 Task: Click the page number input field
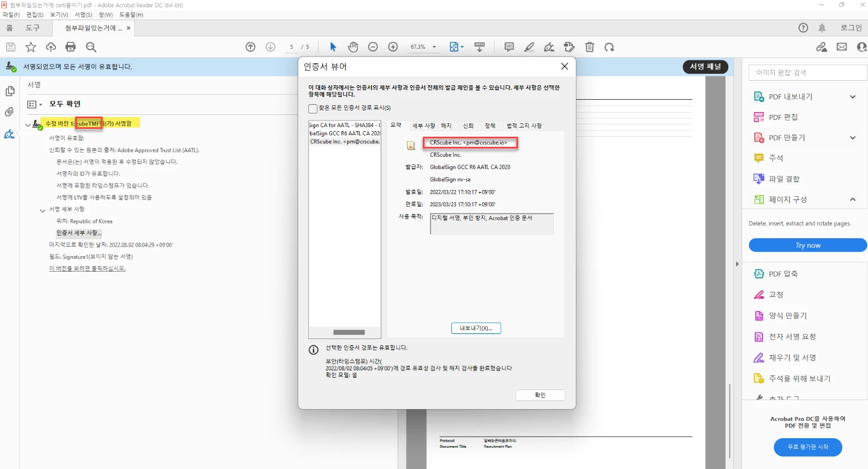click(x=291, y=47)
